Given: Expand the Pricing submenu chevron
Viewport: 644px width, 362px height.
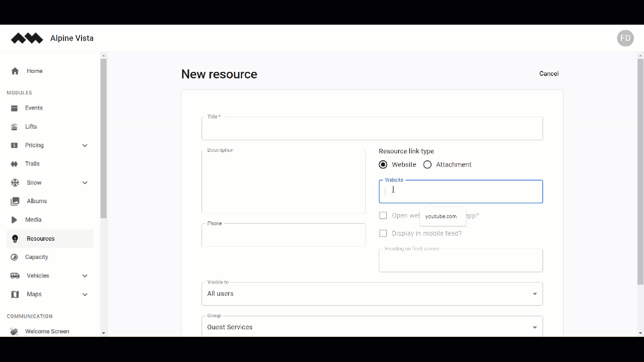Looking at the screenshot, I should pyautogui.click(x=85, y=145).
